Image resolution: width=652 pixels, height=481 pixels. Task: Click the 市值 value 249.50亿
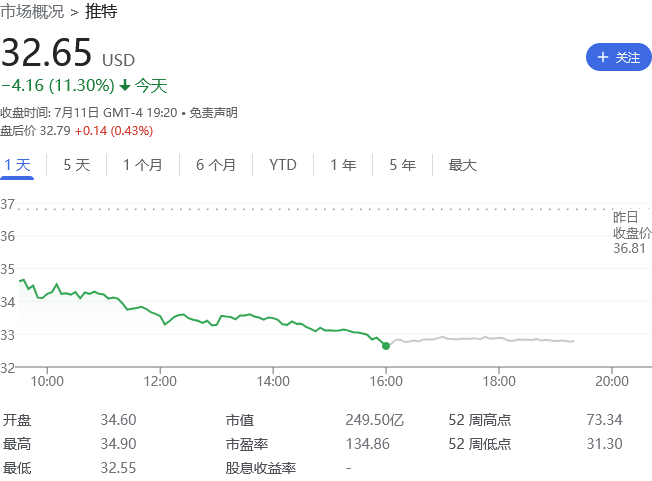(x=374, y=420)
